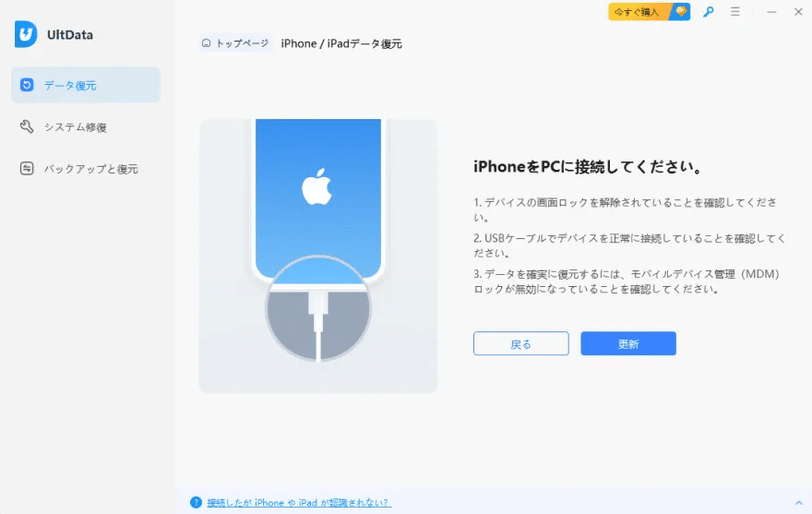Viewport: 812px width, 514px height.
Task: Click the blue 更新 refresh button
Action: [628, 343]
